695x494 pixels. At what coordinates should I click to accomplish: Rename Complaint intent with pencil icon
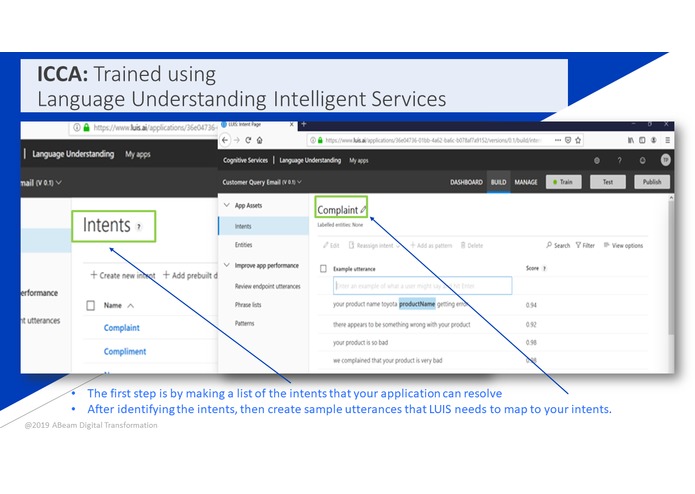click(x=363, y=210)
